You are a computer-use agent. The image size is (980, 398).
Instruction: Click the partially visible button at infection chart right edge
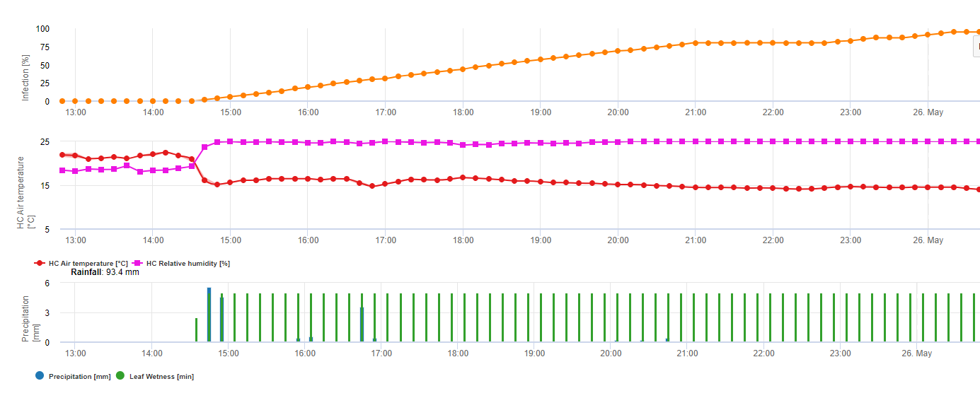[976, 46]
